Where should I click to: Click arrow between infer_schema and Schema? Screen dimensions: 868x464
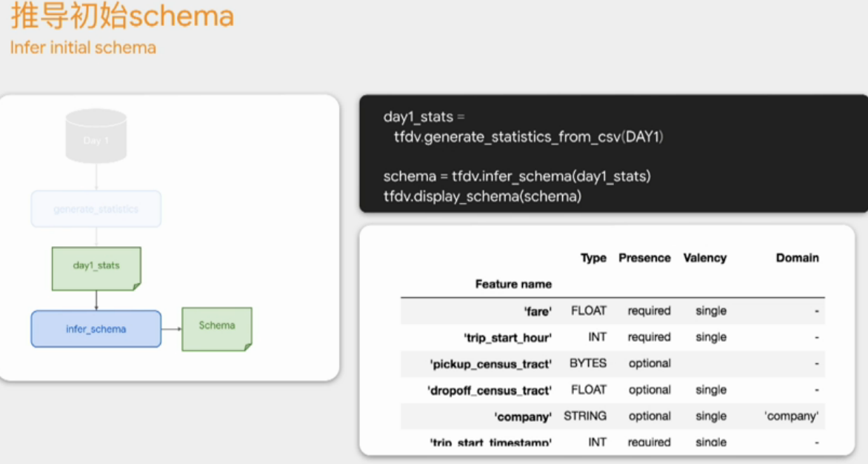coord(172,329)
